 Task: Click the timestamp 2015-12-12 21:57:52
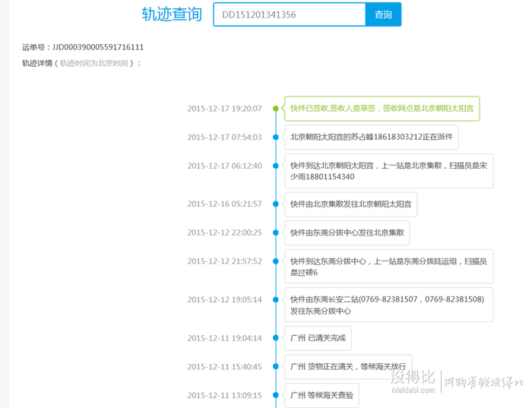[225, 261]
